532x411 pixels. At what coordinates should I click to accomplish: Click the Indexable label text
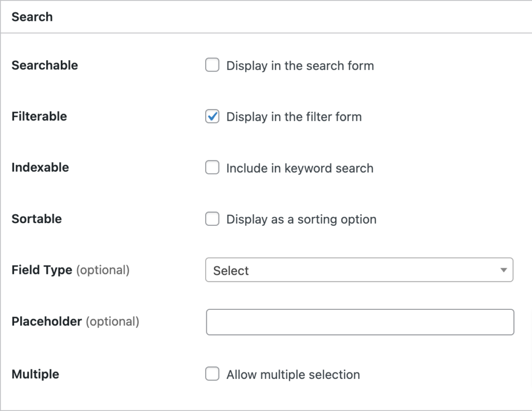coord(40,167)
